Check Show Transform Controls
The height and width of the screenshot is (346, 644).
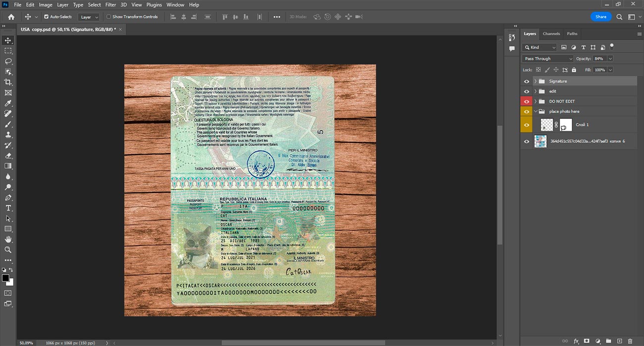pos(109,17)
